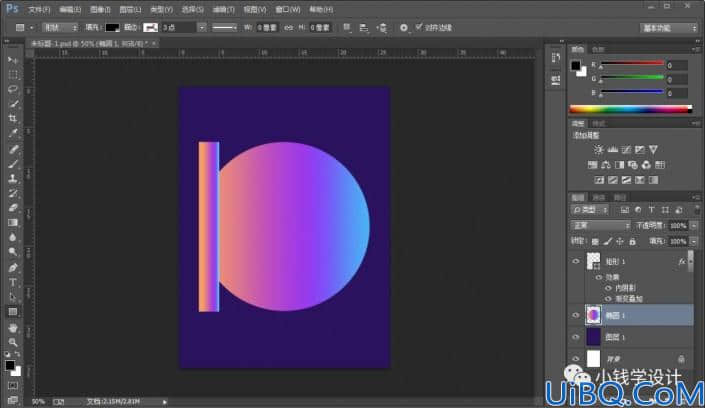
Task: Select the Horizontal Type tool
Action: pyautogui.click(x=13, y=282)
